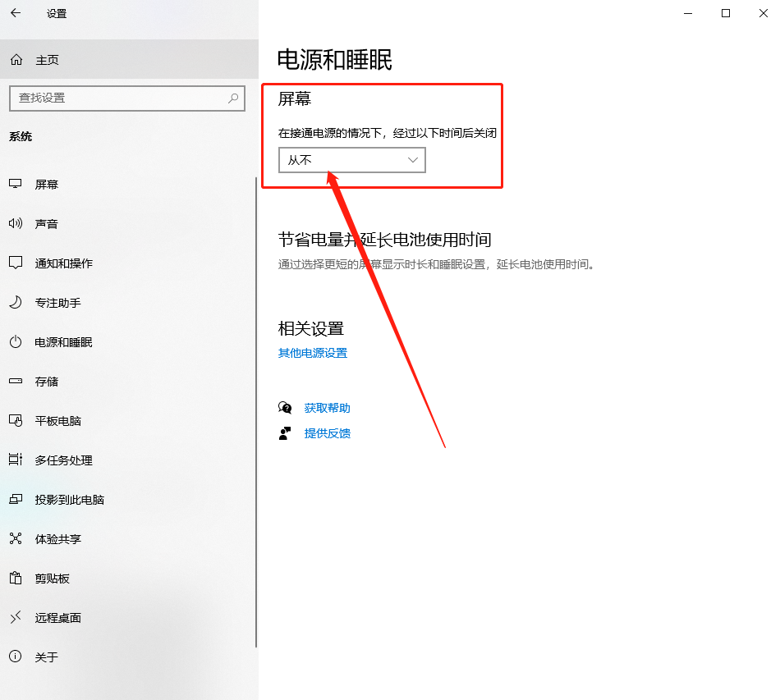Click the back arrow at top left
Viewport: 780px width, 700px height.
click(x=16, y=13)
